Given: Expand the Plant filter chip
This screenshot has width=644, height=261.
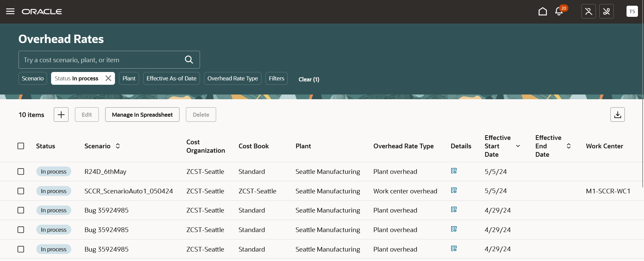Looking at the screenshot, I should (129, 78).
